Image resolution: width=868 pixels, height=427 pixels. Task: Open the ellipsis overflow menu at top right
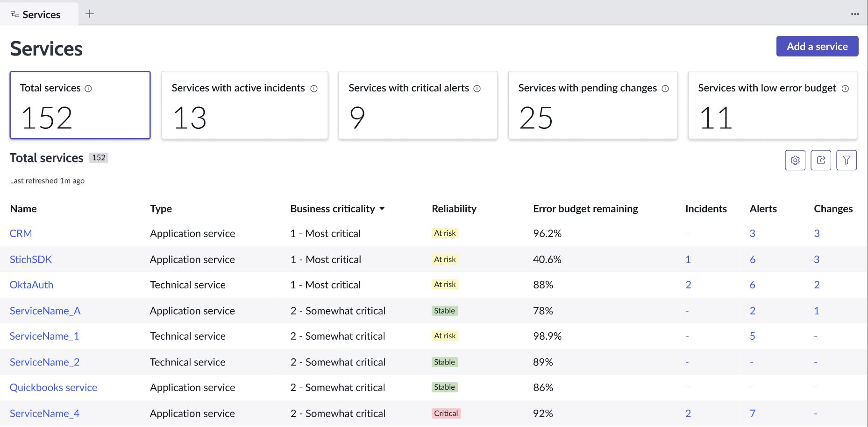point(855,14)
